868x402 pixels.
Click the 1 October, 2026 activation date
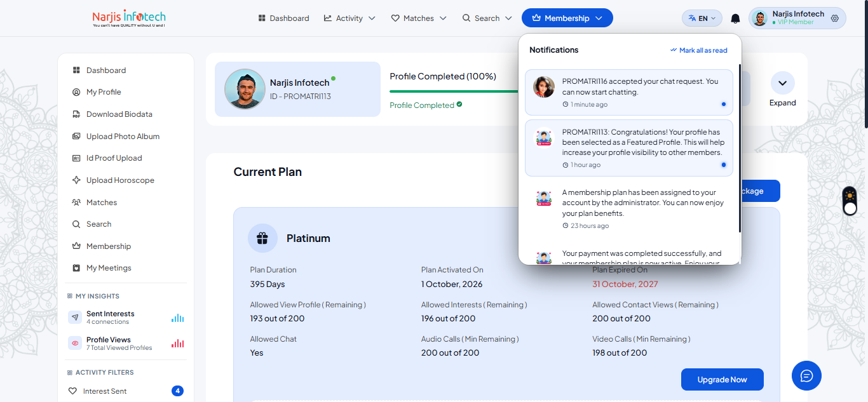click(452, 284)
